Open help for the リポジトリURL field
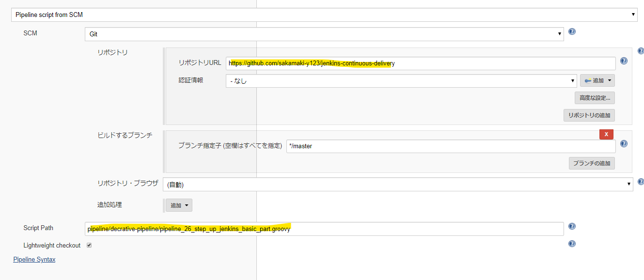The width and height of the screenshot is (644, 280). [x=624, y=61]
